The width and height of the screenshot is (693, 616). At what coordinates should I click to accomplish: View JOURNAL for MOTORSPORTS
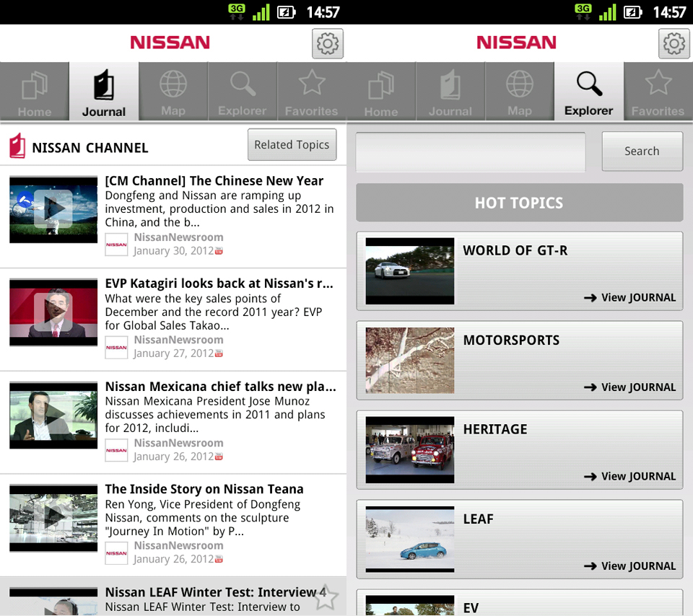click(x=629, y=387)
